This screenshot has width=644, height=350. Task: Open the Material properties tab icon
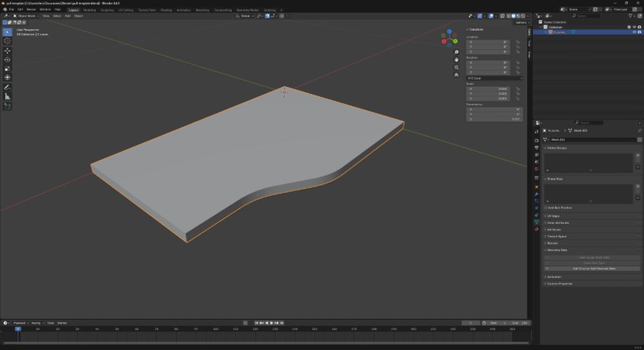[x=536, y=229]
